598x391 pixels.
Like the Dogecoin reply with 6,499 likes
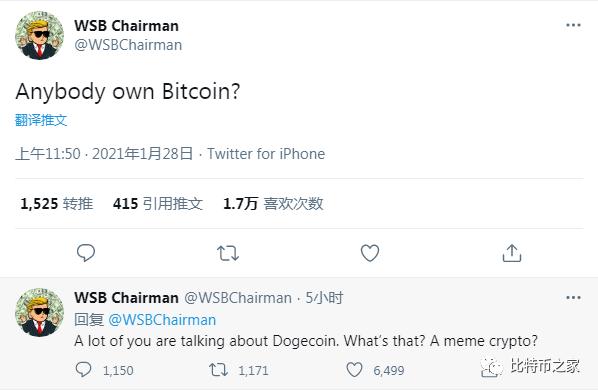coord(354,370)
